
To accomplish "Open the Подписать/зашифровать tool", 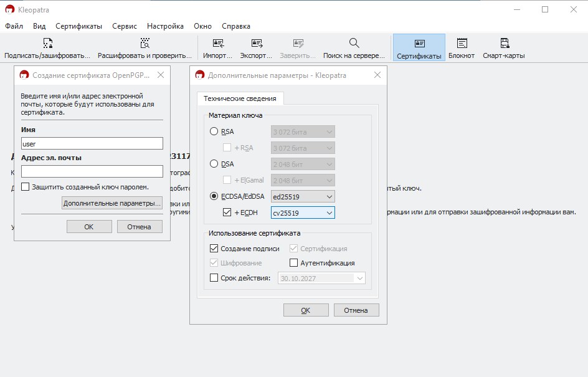I will [47, 48].
